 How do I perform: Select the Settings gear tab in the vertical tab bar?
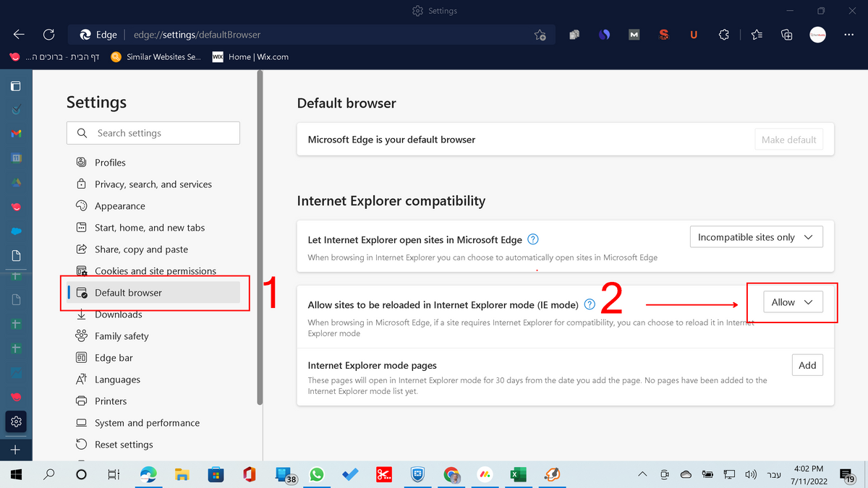pyautogui.click(x=16, y=421)
